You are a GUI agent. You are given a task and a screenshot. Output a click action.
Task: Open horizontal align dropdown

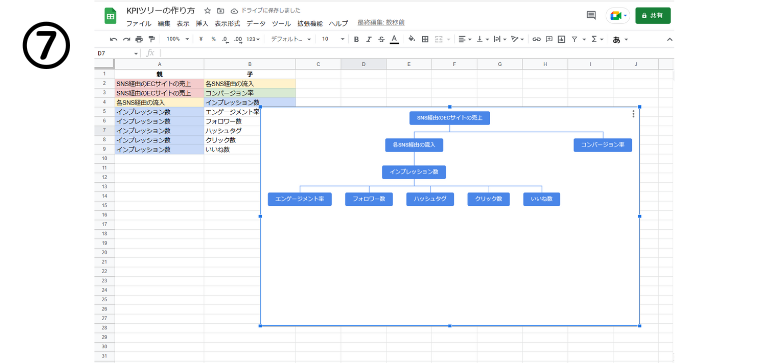(x=464, y=39)
